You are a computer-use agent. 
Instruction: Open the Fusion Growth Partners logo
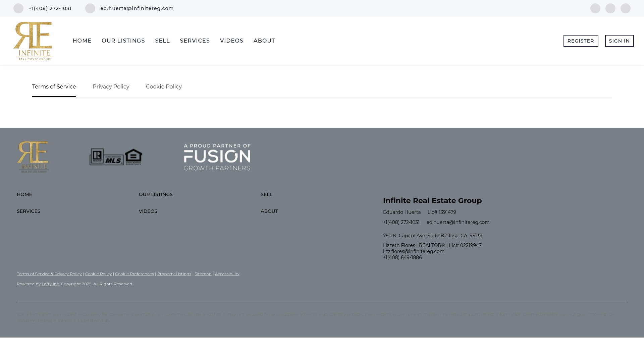[217, 157]
